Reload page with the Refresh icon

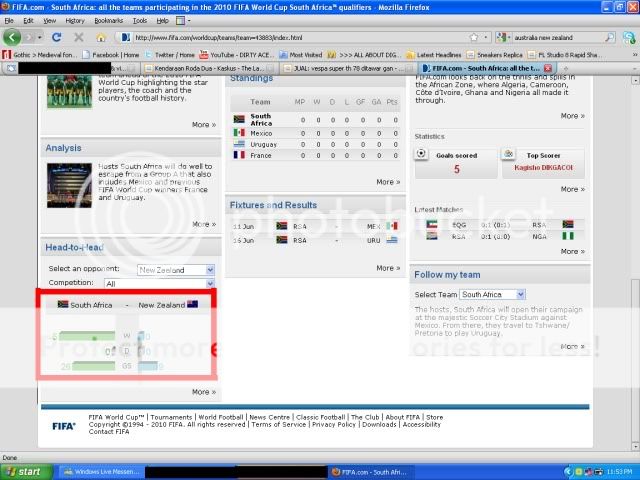[x=57, y=38]
